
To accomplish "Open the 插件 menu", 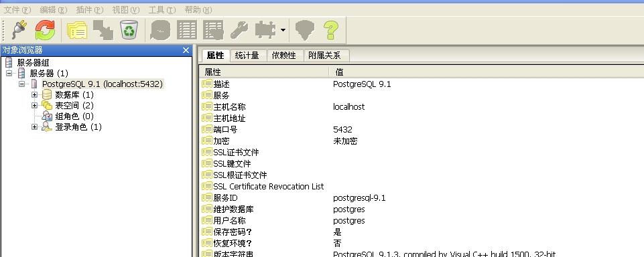I will pos(90,9).
